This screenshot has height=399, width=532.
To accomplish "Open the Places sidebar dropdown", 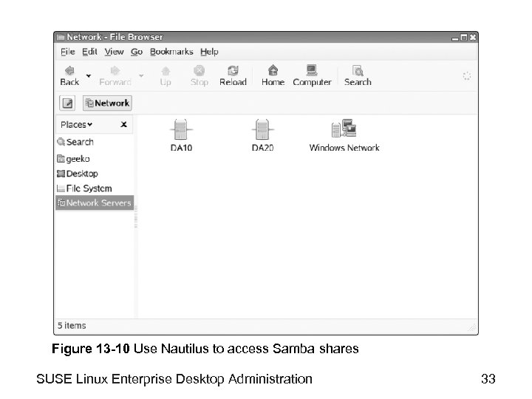I will coord(77,125).
